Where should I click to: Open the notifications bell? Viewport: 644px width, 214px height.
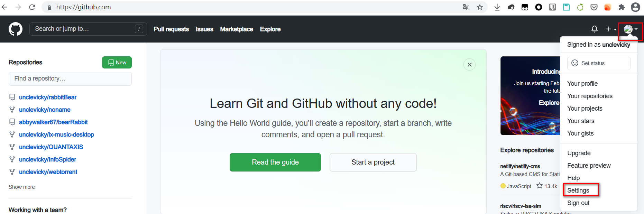pos(594,29)
